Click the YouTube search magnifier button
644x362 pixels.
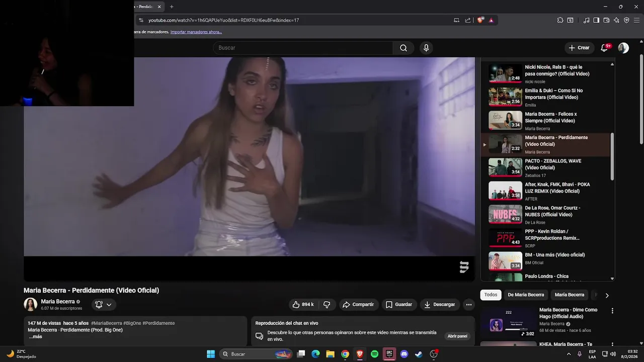click(x=404, y=48)
